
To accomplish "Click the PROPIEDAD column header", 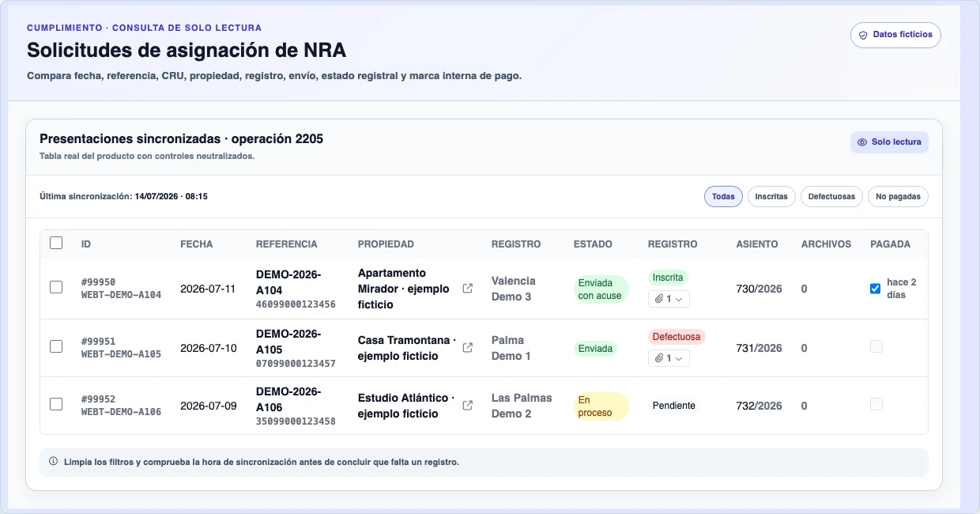I will pos(386,244).
